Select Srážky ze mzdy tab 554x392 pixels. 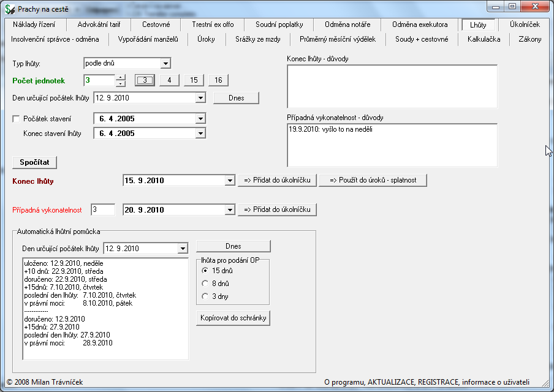(x=258, y=39)
